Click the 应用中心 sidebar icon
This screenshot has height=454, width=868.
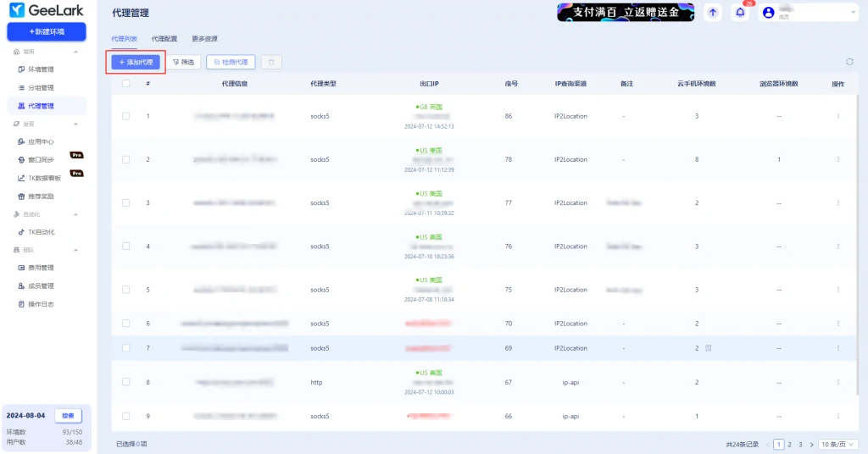pos(21,141)
